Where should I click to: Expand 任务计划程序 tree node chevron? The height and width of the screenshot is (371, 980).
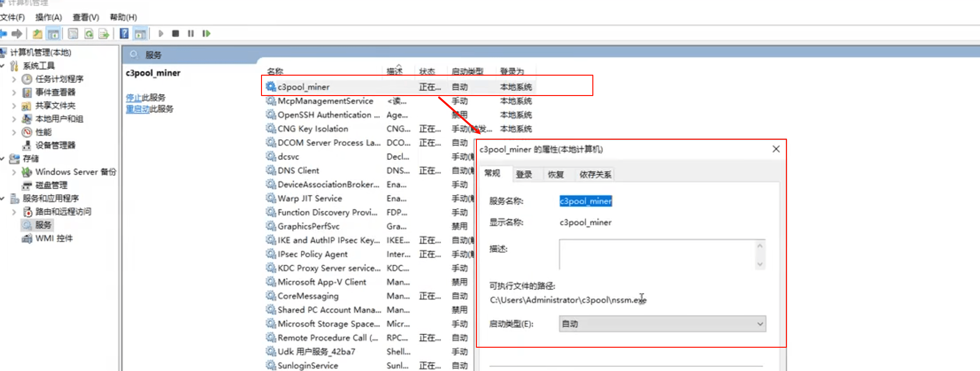pyautogui.click(x=14, y=79)
